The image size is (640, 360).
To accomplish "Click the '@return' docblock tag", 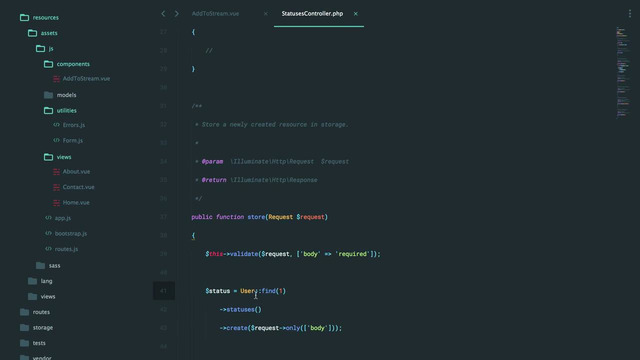I will pos(214,180).
